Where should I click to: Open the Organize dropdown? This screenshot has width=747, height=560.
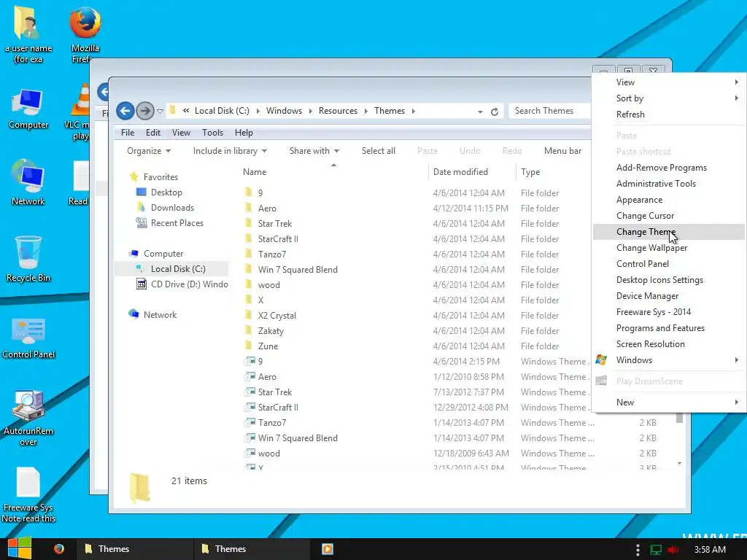pos(149,151)
